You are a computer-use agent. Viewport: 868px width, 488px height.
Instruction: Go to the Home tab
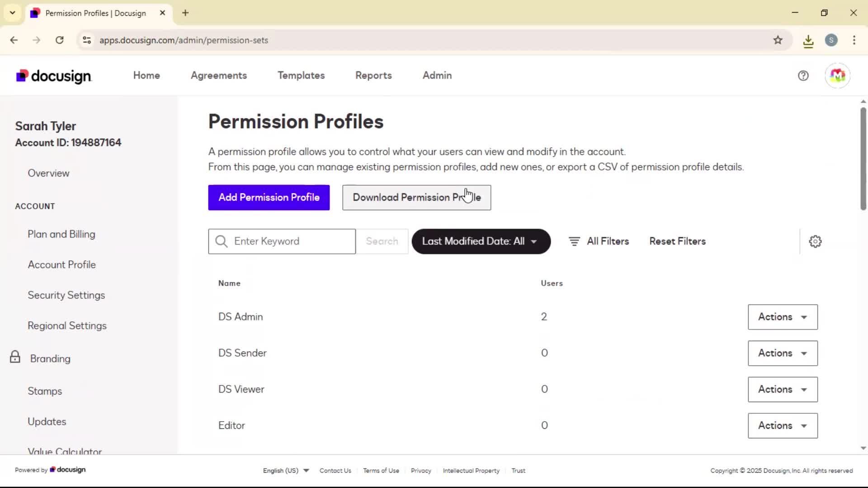(x=146, y=75)
